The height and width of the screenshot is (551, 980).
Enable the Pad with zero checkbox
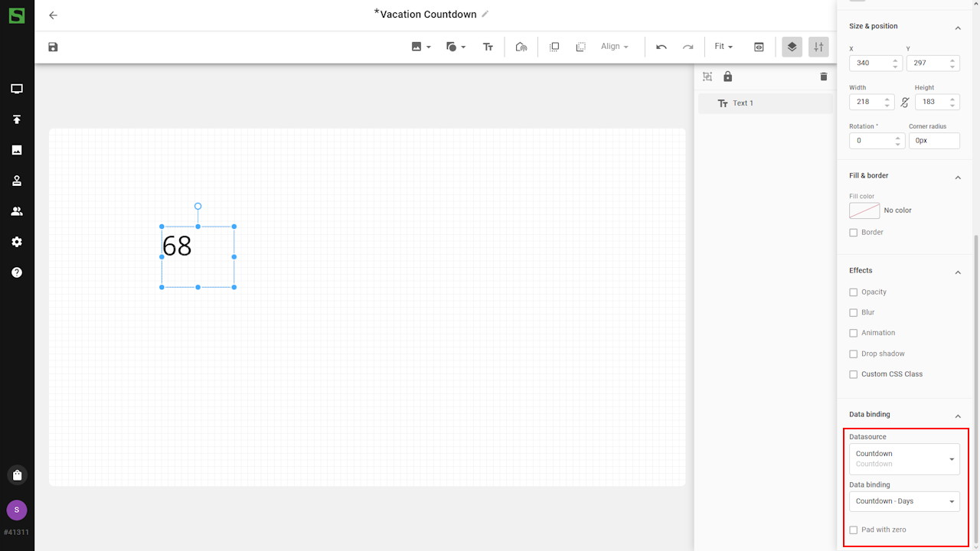(854, 530)
